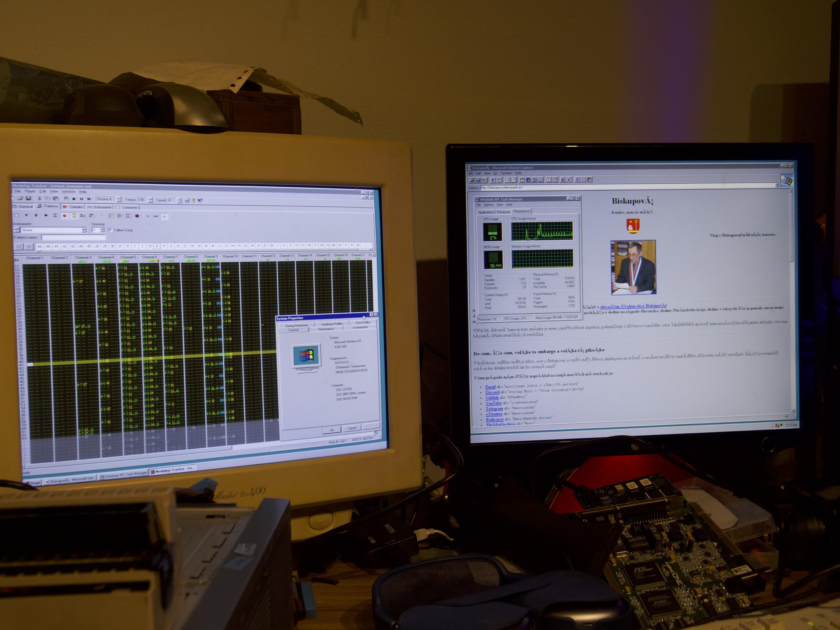The height and width of the screenshot is (630, 840).
Task: Go Back with Internet Explorer left arrow
Action: pyautogui.click(x=493, y=180)
